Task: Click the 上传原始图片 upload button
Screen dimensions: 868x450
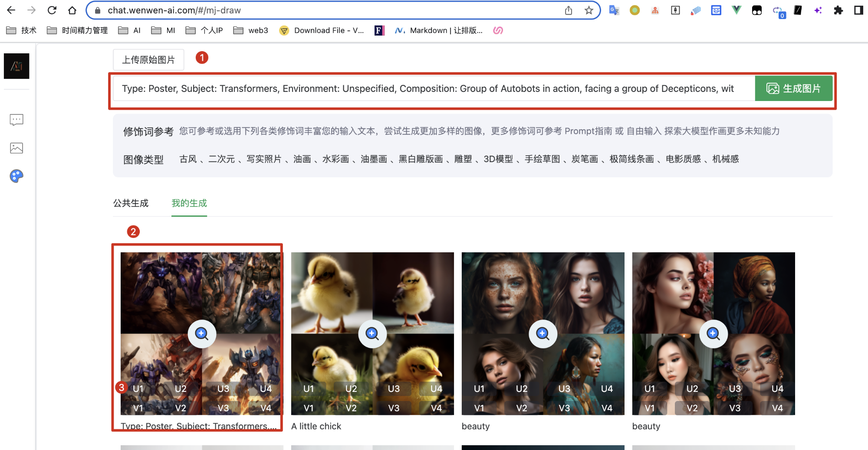Action: click(x=148, y=59)
